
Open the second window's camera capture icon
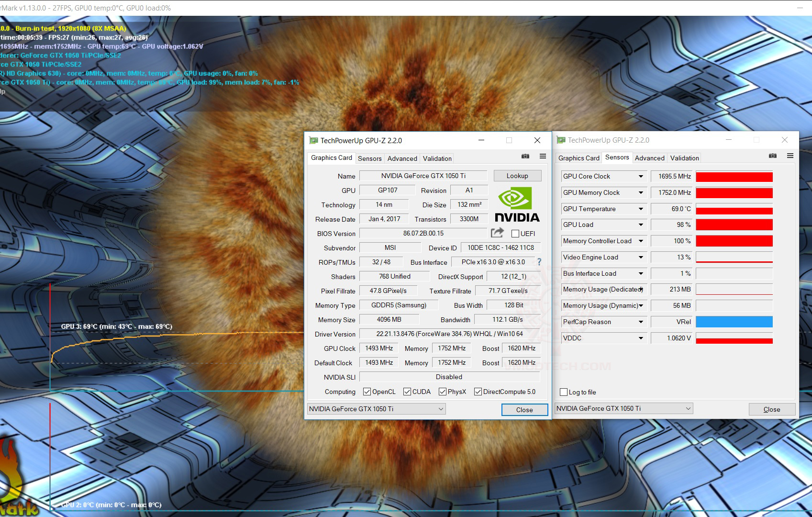773,156
